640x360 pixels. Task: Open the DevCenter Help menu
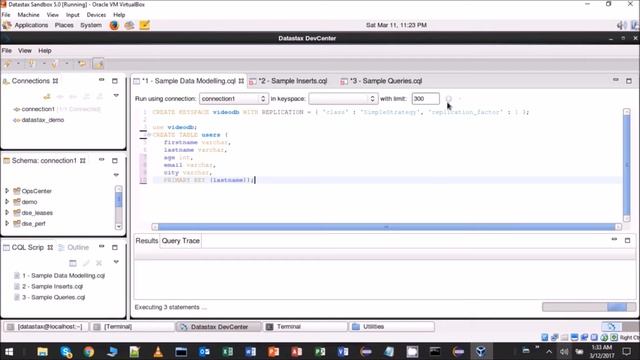pos(44,51)
